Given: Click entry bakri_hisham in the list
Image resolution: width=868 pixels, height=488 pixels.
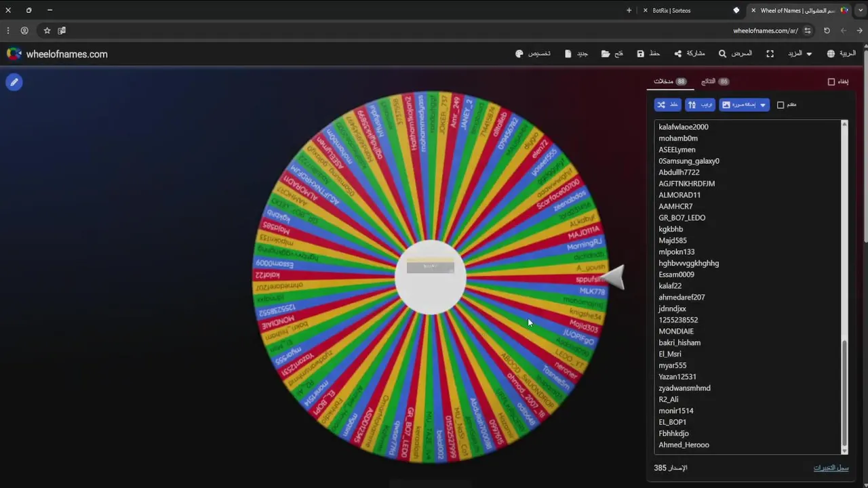Looking at the screenshot, I should pyautogui.click(x=679, y=342).
